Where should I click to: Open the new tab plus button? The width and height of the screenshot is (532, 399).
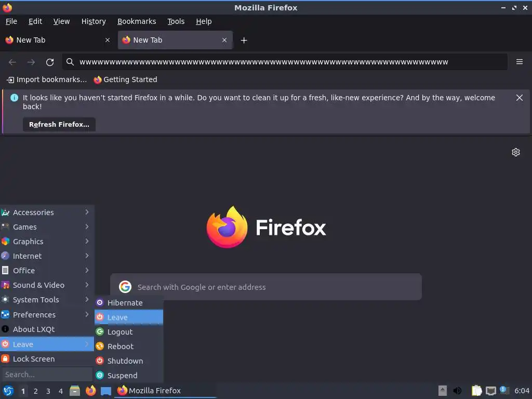click(x=244, y=41)
